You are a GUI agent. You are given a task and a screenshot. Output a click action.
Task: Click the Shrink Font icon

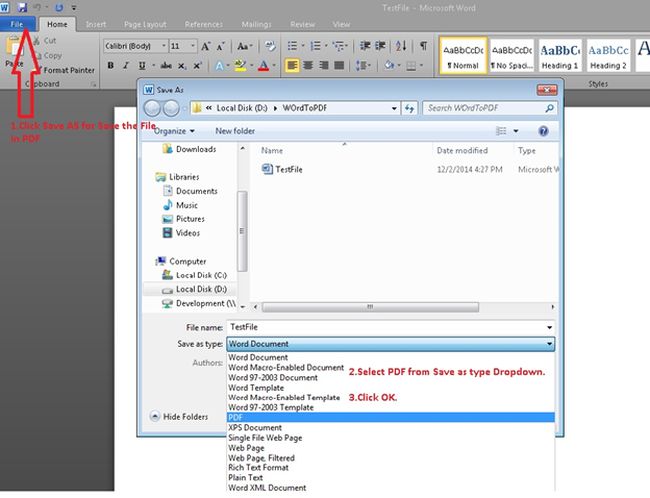click(x=220, y=46)
